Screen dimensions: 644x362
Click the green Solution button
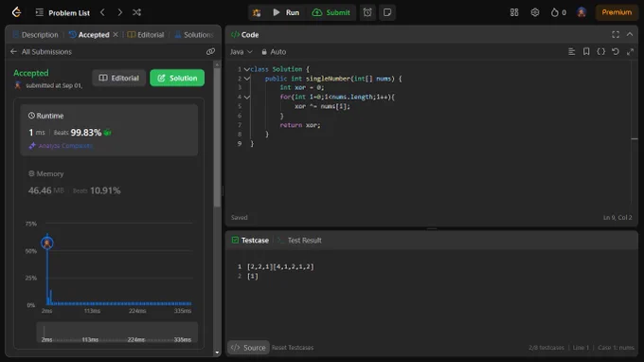coord(177,78)
